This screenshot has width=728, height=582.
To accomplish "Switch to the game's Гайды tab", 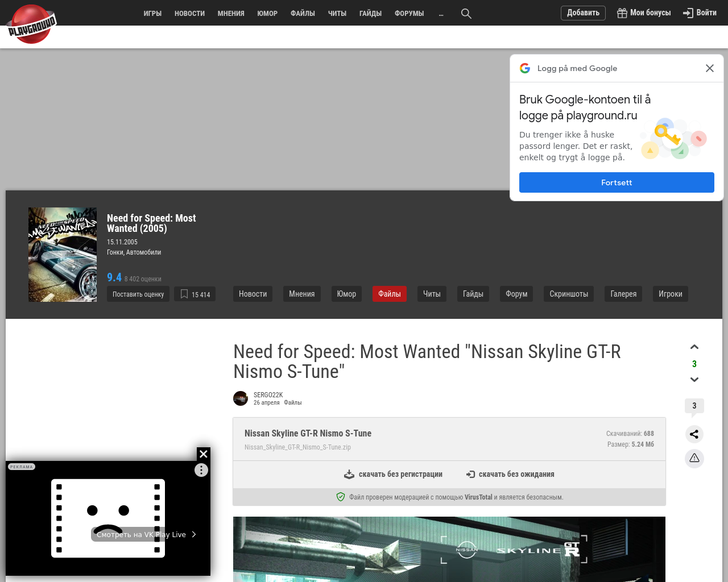I will [473, 294].
